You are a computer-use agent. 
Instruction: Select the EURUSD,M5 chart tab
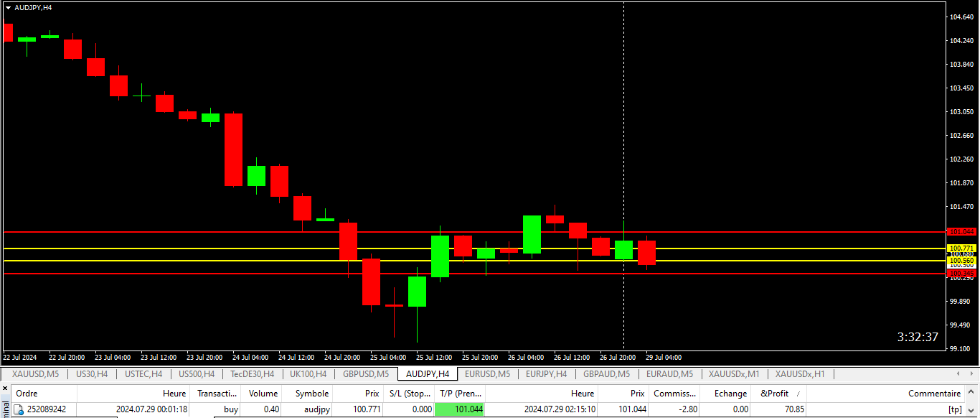point(487,374)
